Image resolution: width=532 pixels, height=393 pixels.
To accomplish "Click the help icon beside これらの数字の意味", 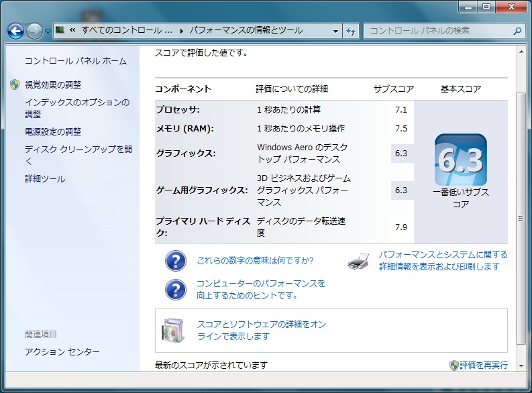I will click(x=175, y=261).
